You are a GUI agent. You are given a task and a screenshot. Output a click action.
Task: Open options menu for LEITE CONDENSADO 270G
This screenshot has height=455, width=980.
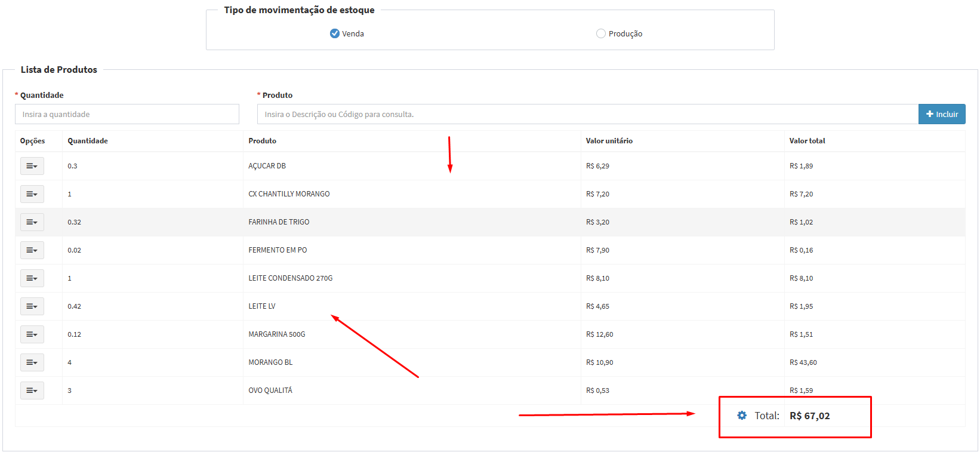tap(32, 278)
